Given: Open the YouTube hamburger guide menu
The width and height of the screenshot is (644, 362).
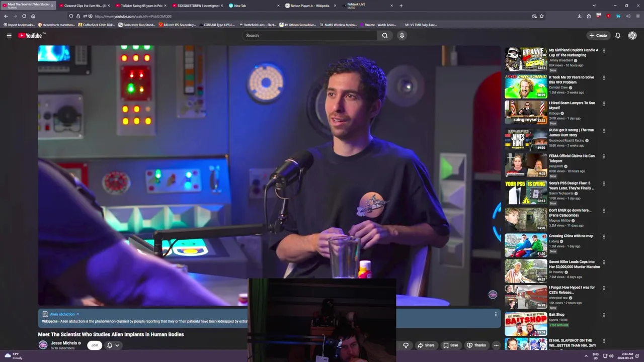Looking at the screenshot, I should point(9,35).
